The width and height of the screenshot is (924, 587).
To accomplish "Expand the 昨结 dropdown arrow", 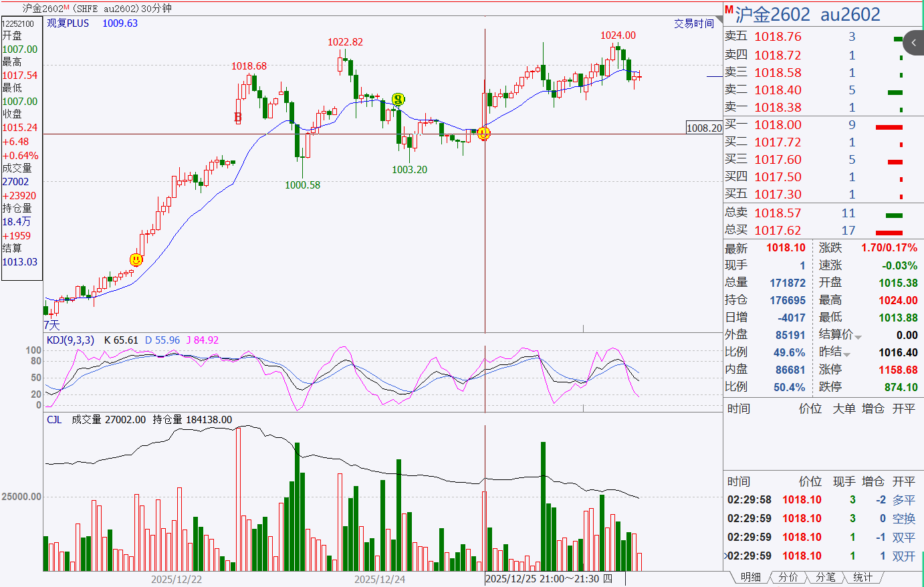I will [x=846, y=354].
